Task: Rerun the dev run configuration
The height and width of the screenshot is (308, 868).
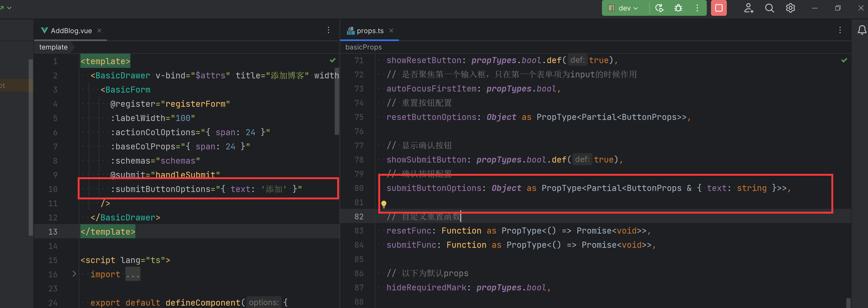Action: [659, 8]
